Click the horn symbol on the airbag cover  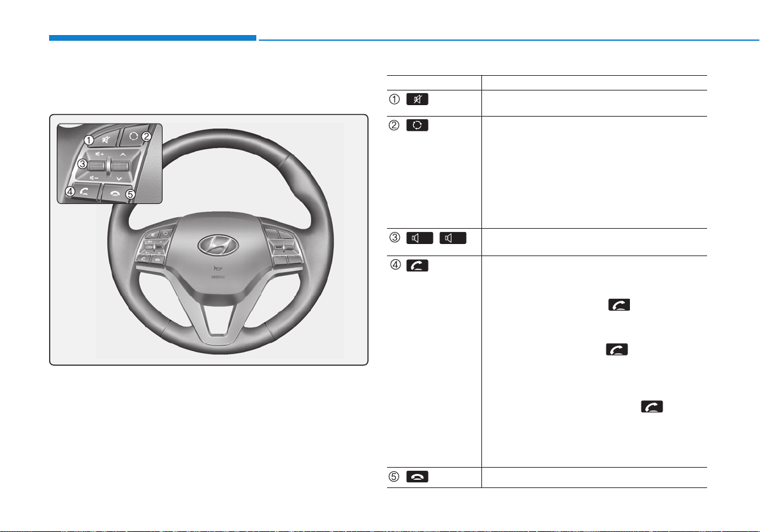point(218,268)
